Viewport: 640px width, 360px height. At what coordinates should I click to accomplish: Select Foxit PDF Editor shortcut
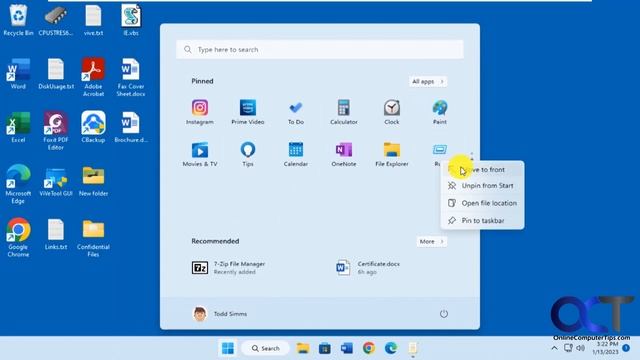click(56, 131)
